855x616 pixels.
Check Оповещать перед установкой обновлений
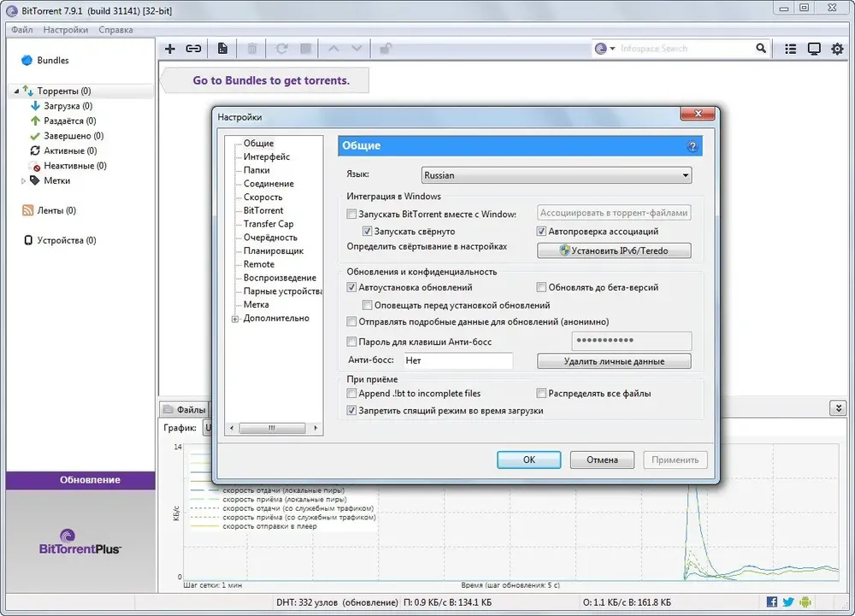[368, 305]
